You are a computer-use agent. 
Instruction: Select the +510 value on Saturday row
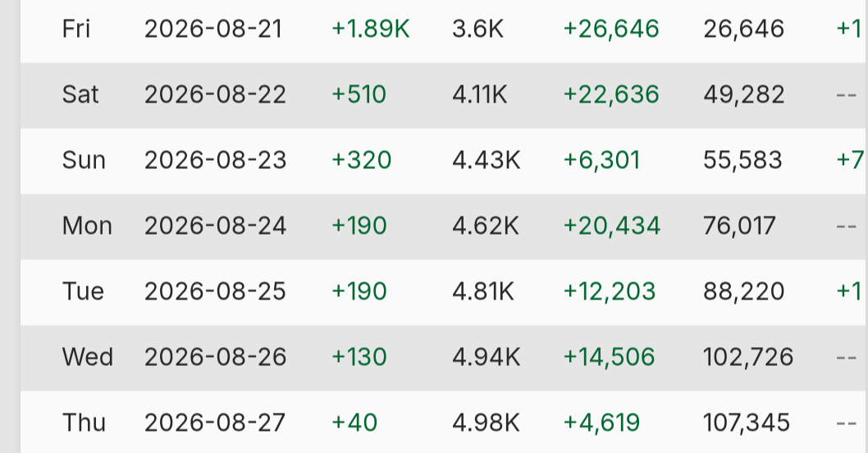pos(359,94)
